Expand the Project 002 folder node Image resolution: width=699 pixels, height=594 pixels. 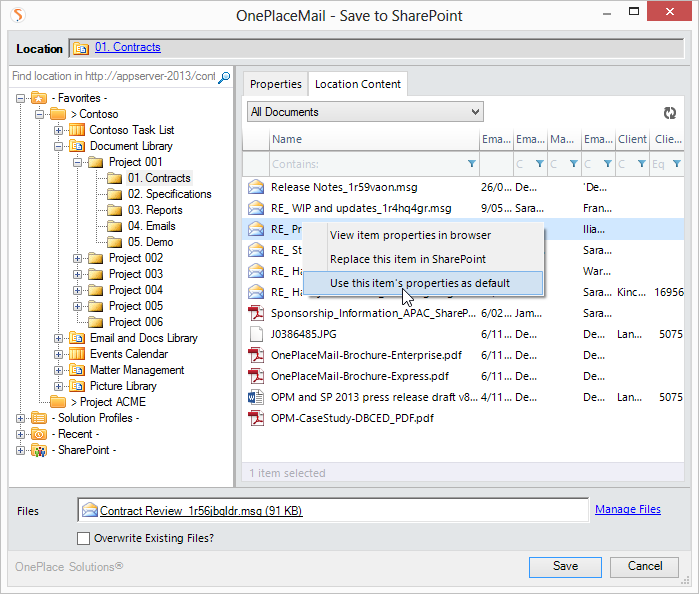click(x=78, y=258)
